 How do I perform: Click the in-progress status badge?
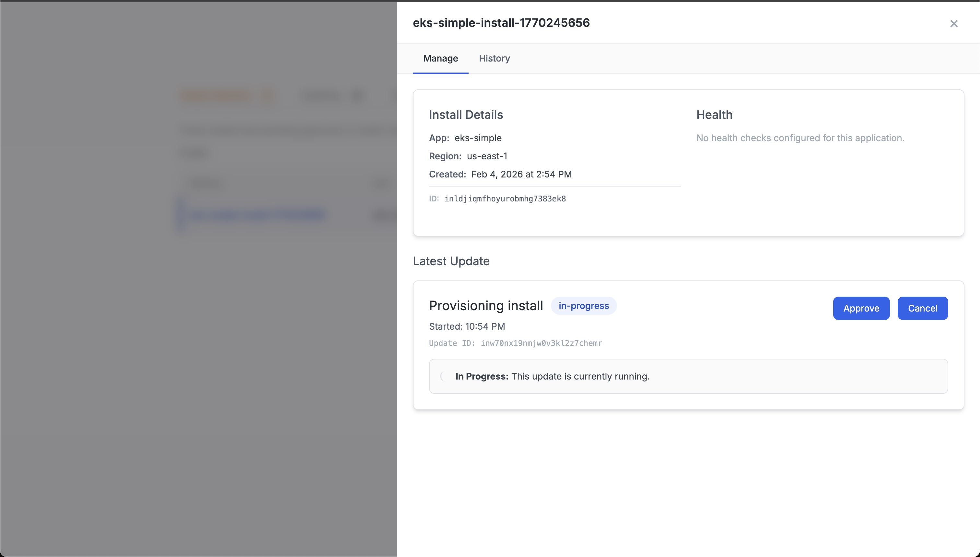click(583, 306)
